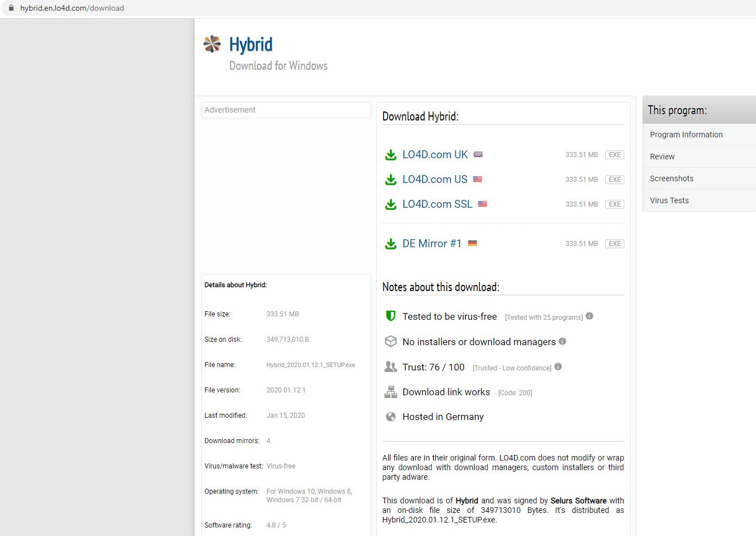This screenshot has width=756, height=536.
Task: Click the green shield virus-free icon
Action: tap(390, 316)
